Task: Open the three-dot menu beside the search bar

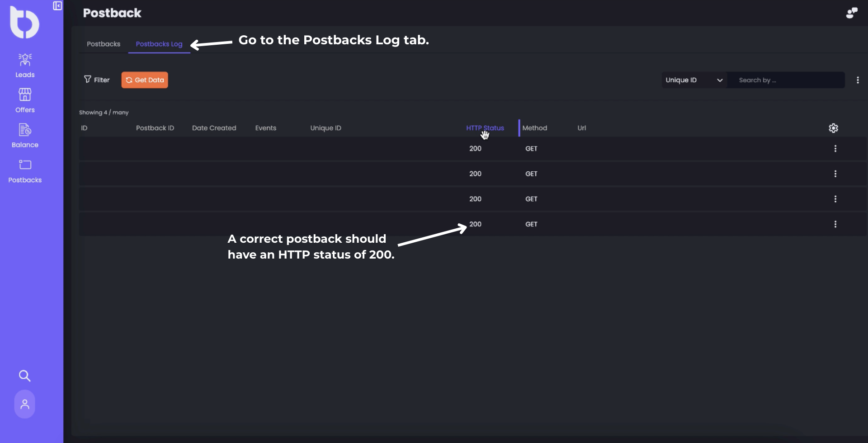Action: click(x=858, y=80)
